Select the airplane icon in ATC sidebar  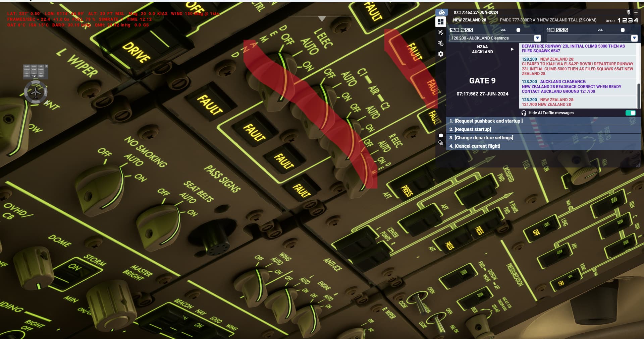pyautogui.click(x=441, y=32)
